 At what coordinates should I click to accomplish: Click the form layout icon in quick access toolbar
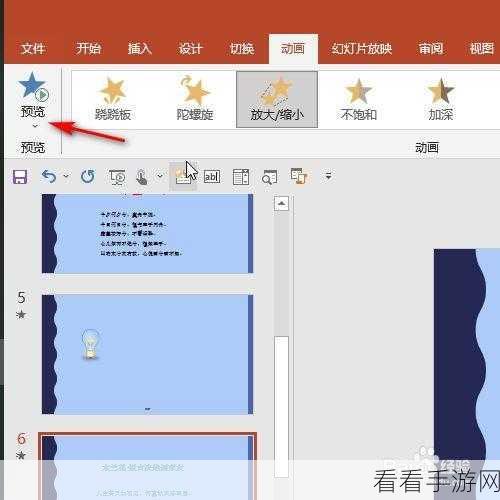coord(241,177)
